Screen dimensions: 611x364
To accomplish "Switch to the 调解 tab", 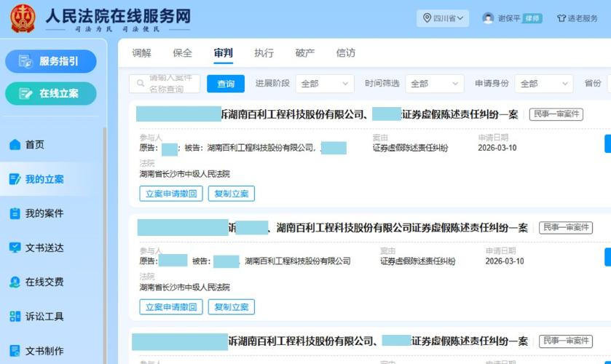I will point(141,53).
